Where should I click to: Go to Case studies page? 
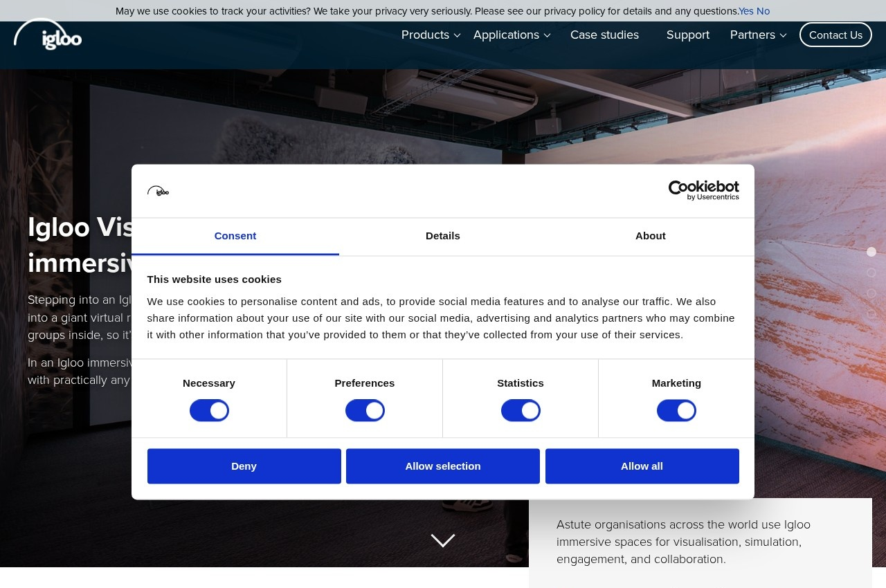click(x=604, y=35)
